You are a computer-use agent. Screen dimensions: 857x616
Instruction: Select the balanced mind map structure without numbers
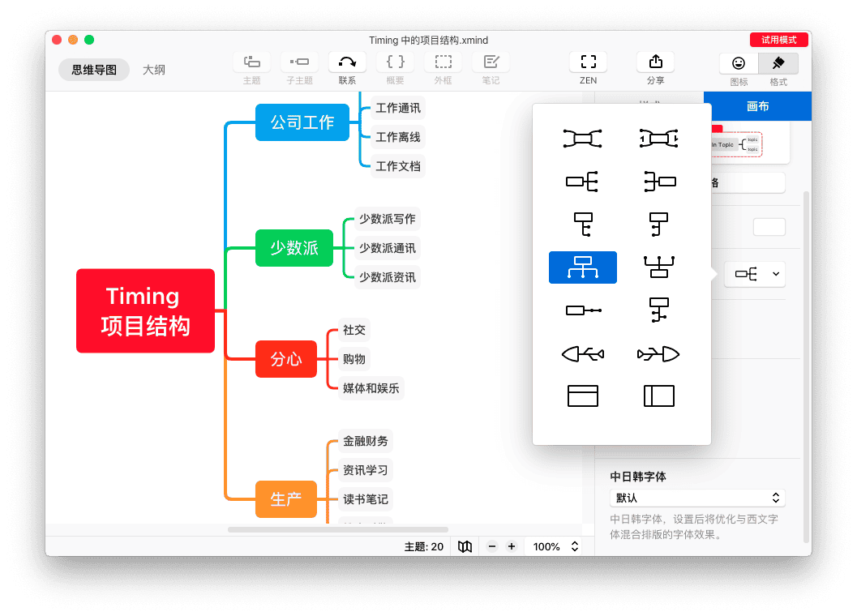pyautogui.click(x=583, y=139)
